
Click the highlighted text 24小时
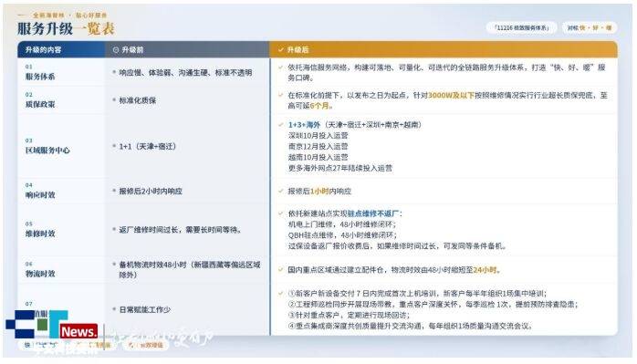click(x=486, y=270)
